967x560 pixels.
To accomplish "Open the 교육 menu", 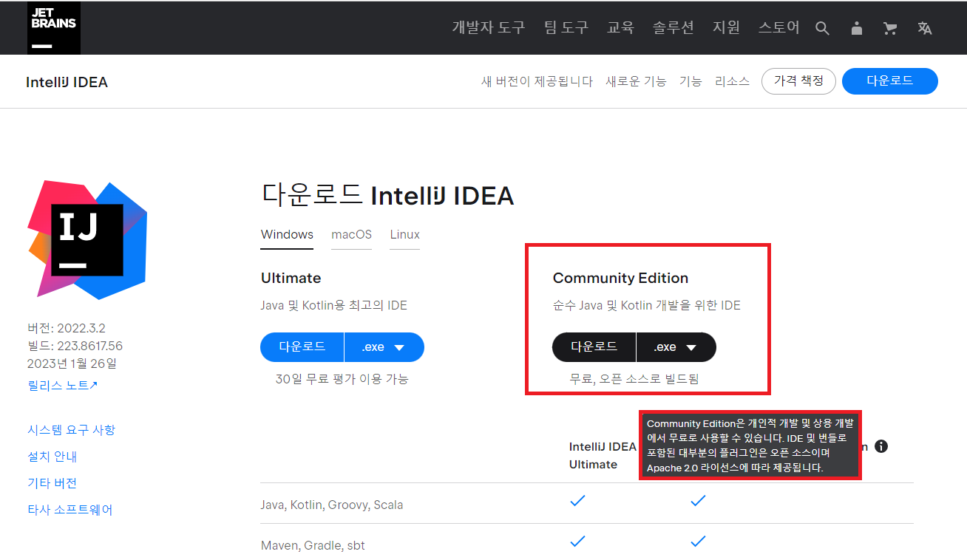I will click(x=620, y=28).
